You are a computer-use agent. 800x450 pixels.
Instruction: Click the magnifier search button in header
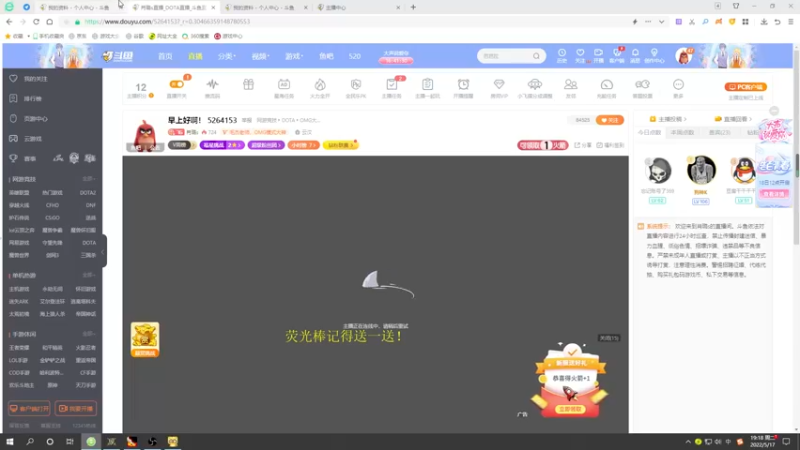point(536,56)
